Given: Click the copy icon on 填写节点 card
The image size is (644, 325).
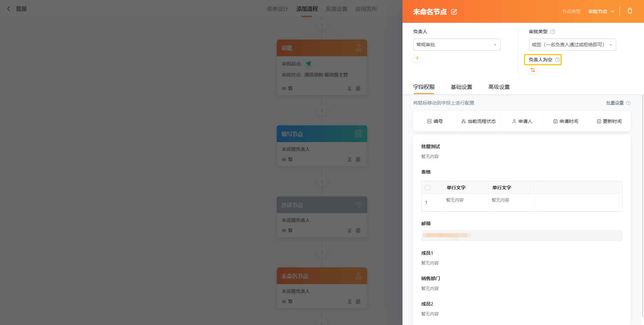Looking at the screenshot, I should [358, 159].
